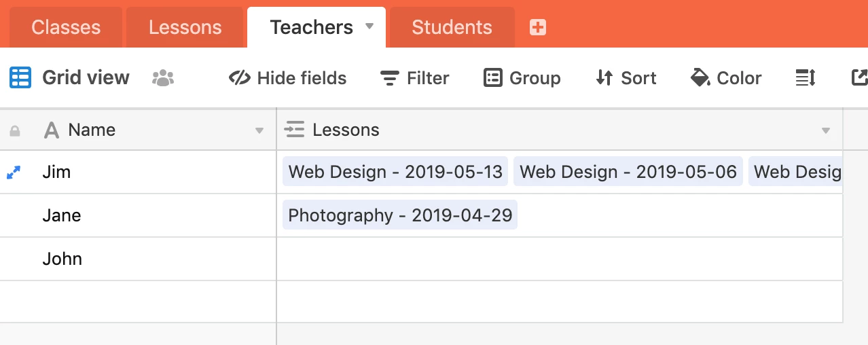Screen dimensions: 868x345
Task: Click the add table plus icon
Action: 538,27
